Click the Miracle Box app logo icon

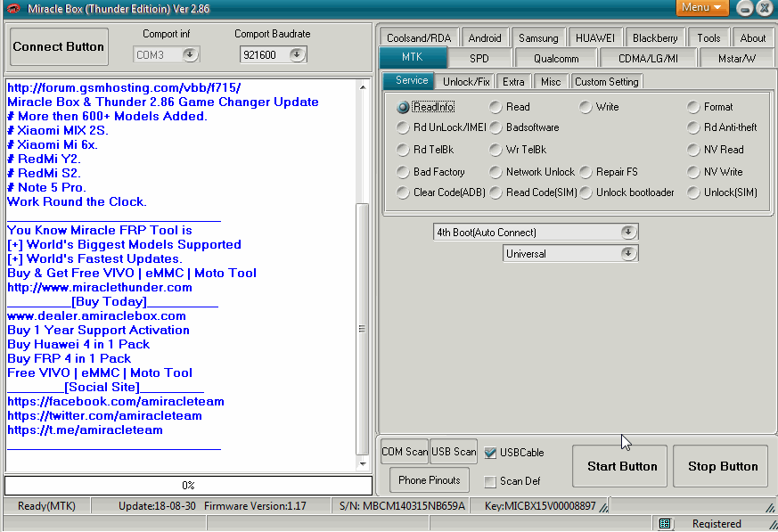tap(13, 8)
